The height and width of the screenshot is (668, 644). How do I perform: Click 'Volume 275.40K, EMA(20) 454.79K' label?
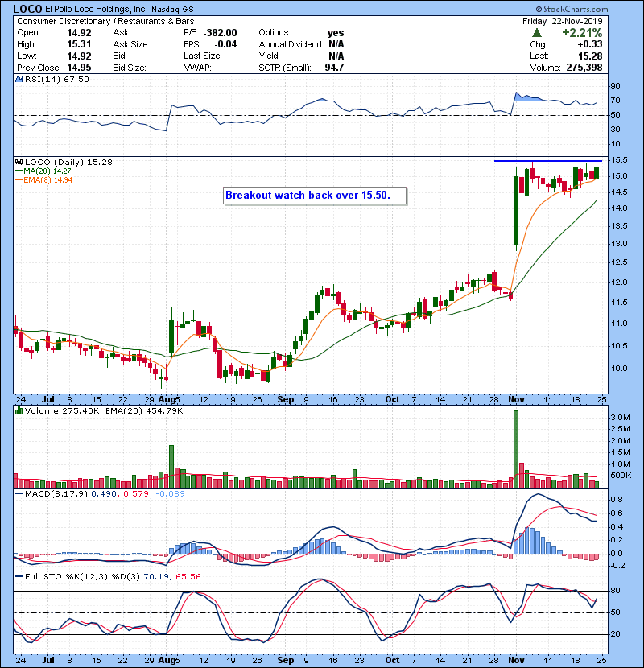(104, 411)
